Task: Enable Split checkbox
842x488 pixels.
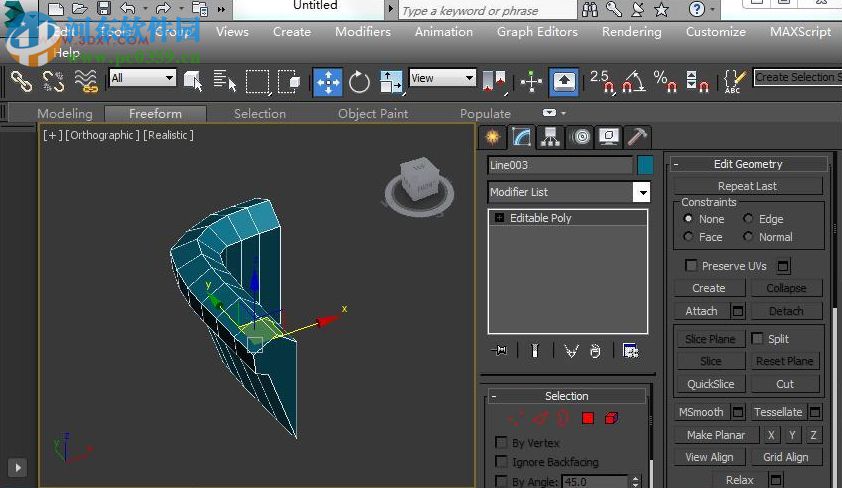Action: pos(757,338)
